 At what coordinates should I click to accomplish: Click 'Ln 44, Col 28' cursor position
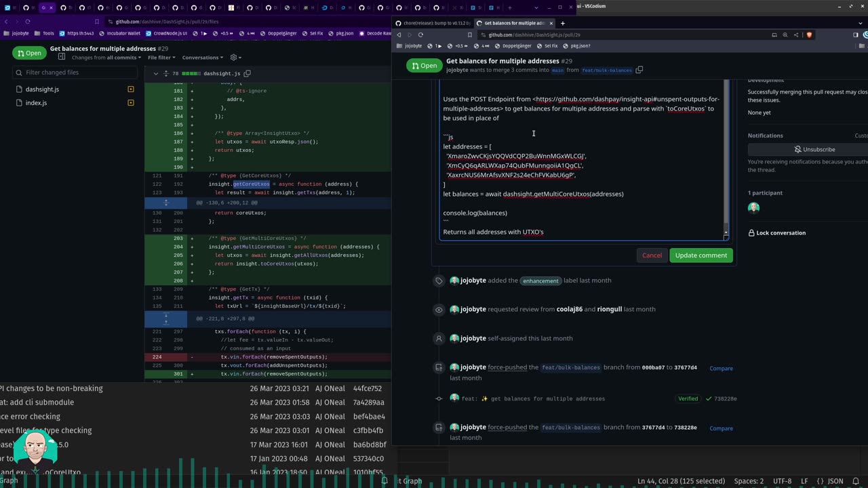pyautogui.click(x=681, y=481)
